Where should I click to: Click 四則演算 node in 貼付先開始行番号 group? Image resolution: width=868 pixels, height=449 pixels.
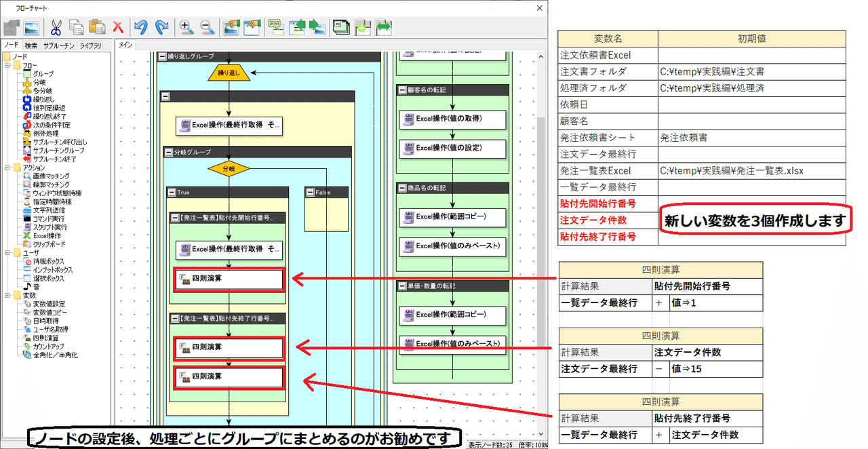coord(229,279)
